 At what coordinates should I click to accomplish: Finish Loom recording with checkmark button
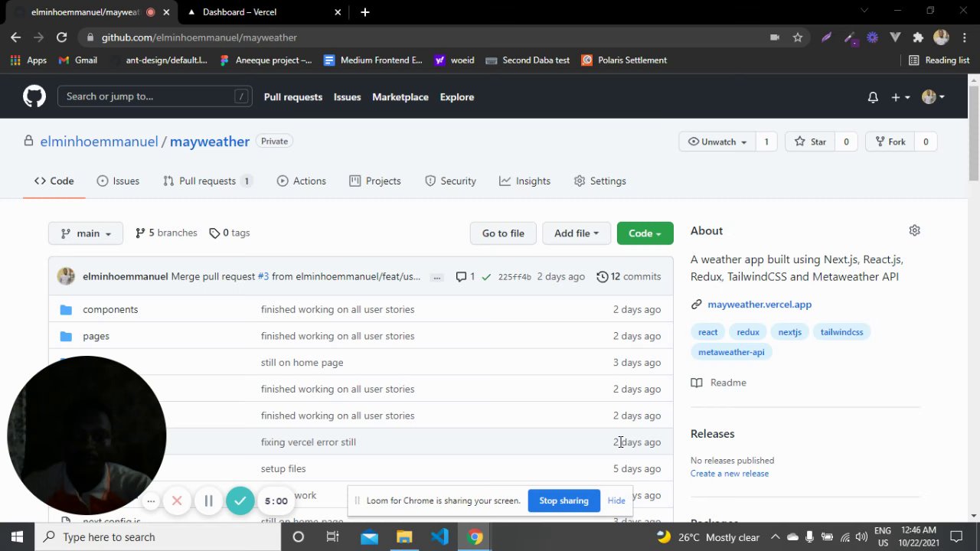240,500
